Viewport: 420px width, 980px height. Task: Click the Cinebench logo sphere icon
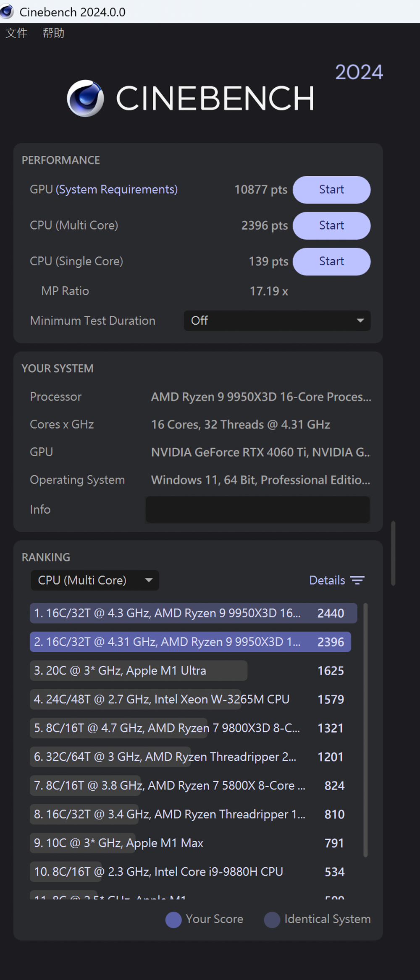point(85,98)
